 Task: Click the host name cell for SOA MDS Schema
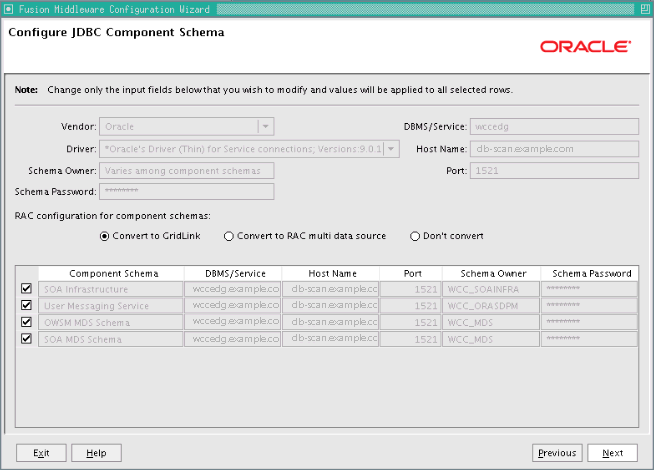330,339
